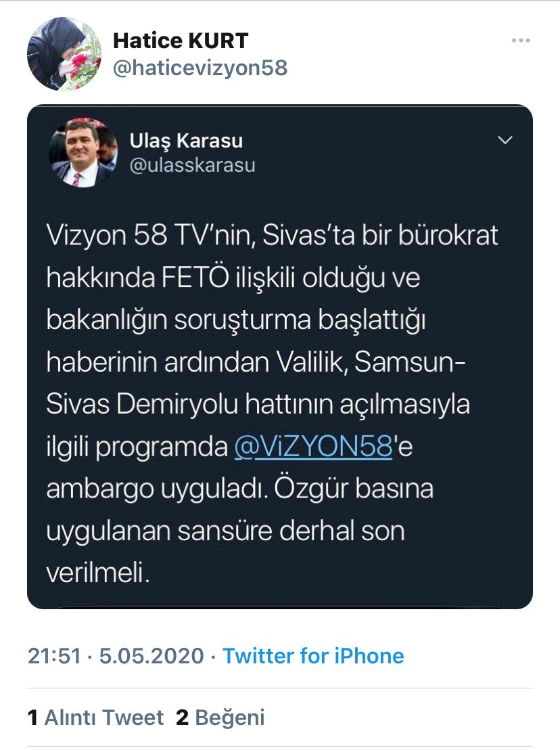View Ulaş Karasu's profile avatar
This screenshot has height=750, width=560.
(84, 152)
